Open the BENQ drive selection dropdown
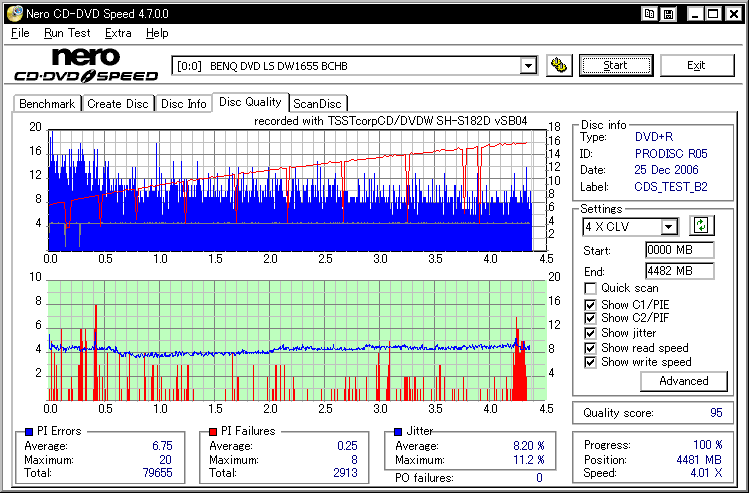Image resolution: width=749 pixels, height=493 pixels. (x=528, y=66)
